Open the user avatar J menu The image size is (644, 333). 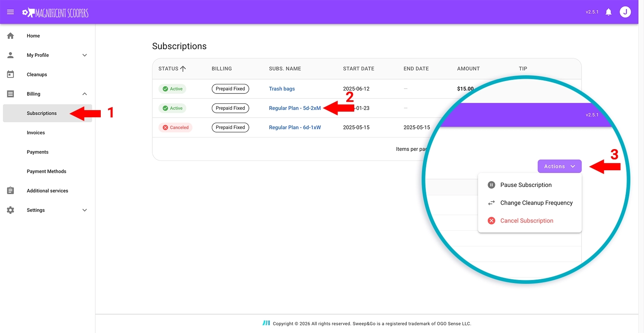click(x=625, y=12)
